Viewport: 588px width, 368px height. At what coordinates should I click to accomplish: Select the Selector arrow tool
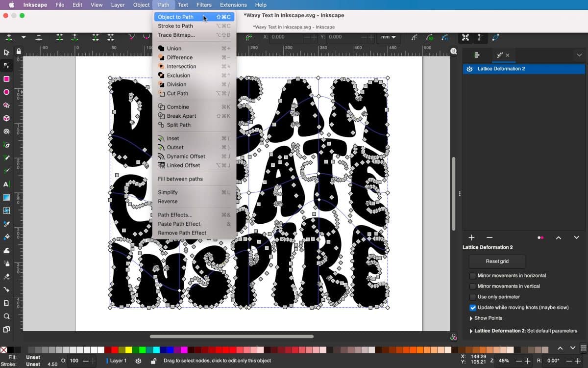(x=6, y=53)
